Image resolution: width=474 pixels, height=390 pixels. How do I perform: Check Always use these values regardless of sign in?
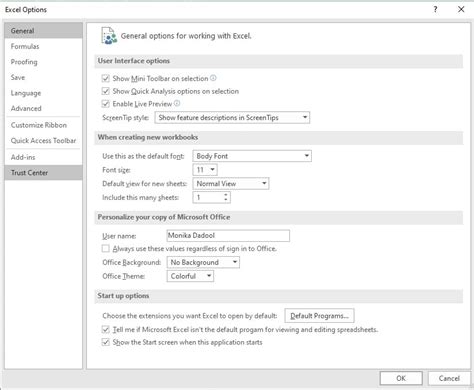pos(106,248)
